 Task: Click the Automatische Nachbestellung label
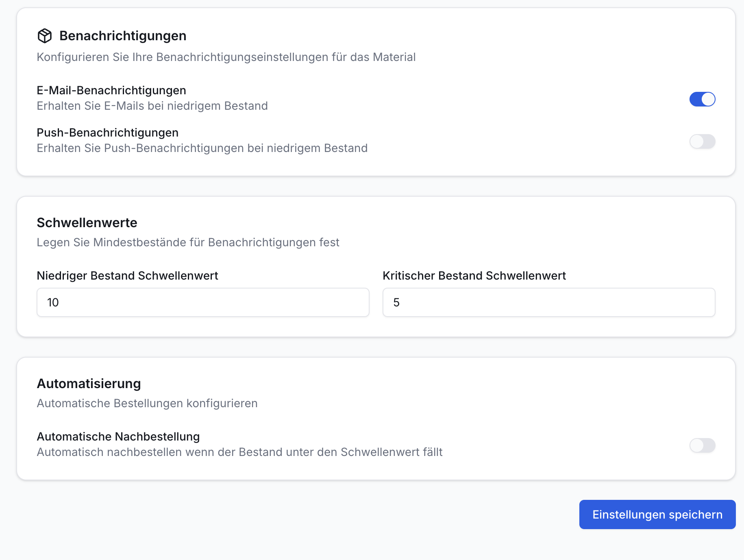click(118, 436)
